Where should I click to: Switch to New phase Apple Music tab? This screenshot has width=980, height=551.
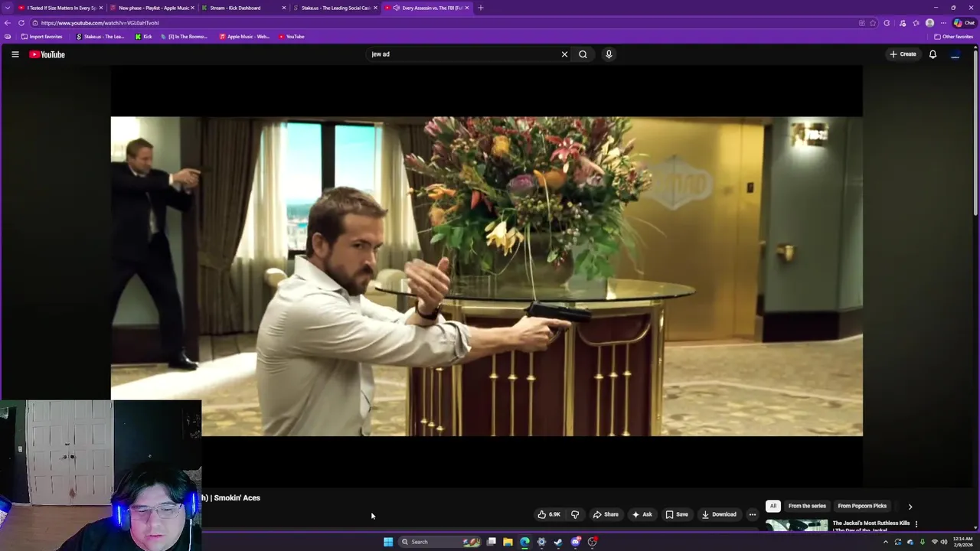point(152,8)
